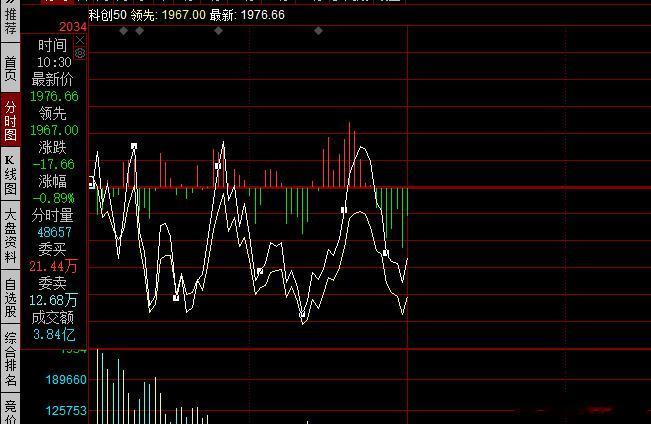Click the red 21.44万 bid value
The height and width of the screenshot is (424, 651).
pyautogui.click(x=53, y=266)
